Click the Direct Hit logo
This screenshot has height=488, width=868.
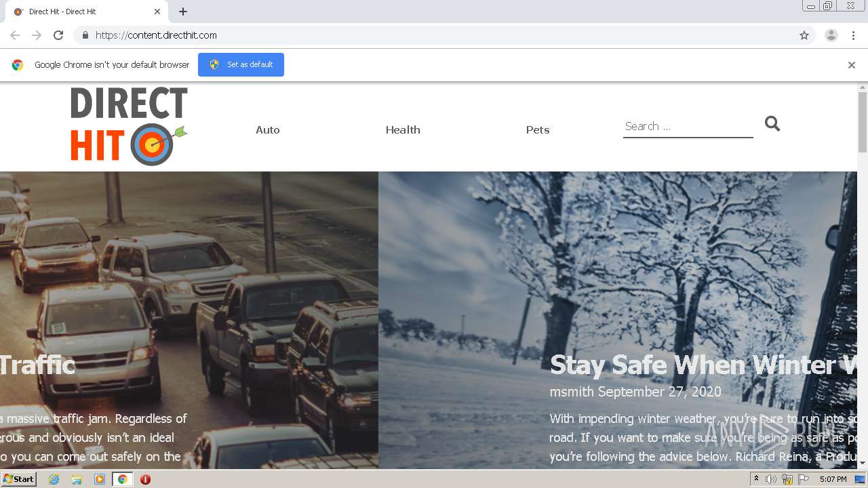point(129,126)
